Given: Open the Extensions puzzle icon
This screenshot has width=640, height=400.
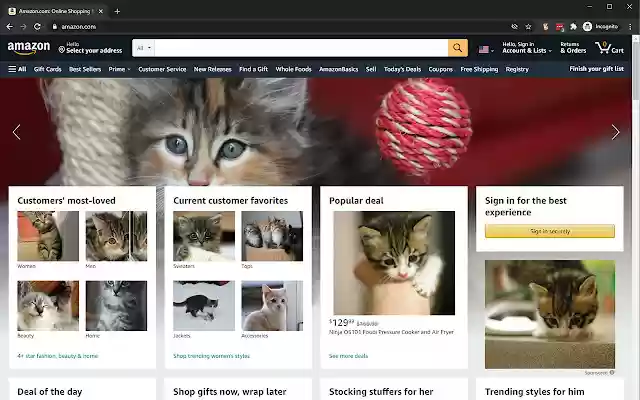Looking at the screenshot, I should click(573, 27).
